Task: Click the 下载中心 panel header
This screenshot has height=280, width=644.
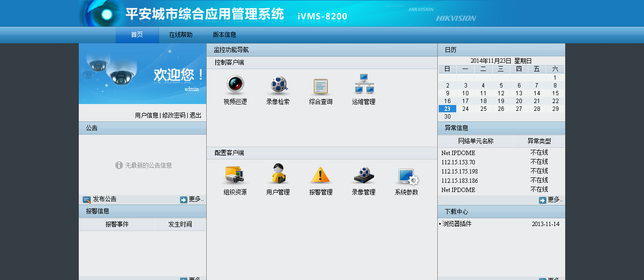Action: point(501,212)
